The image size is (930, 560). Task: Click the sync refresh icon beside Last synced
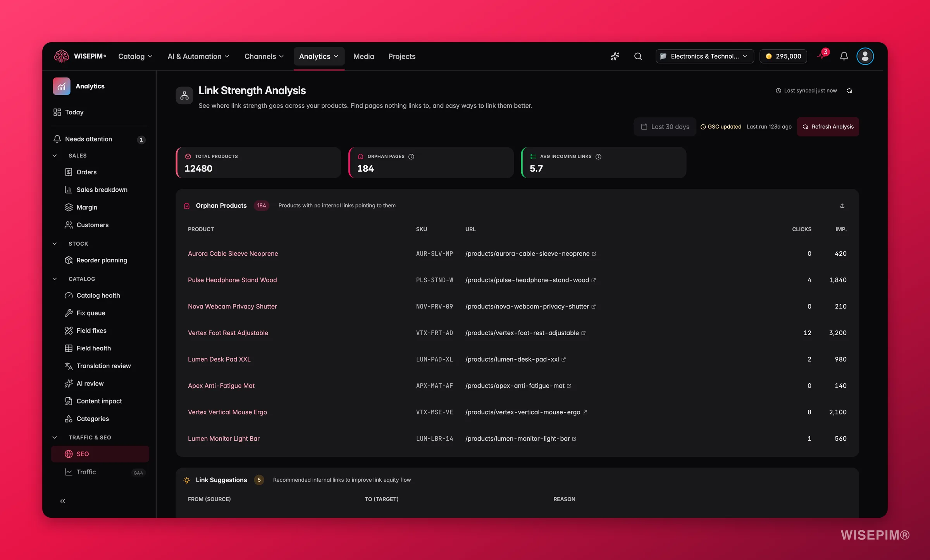point(849,91)
